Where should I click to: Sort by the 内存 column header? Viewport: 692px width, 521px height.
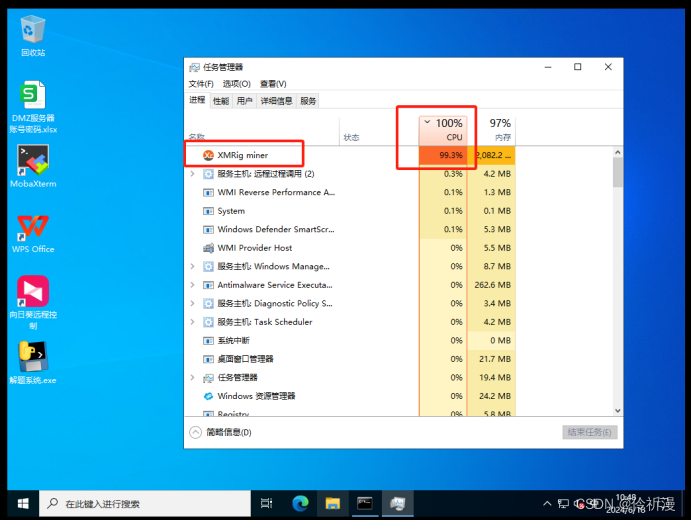coord(492,130)
